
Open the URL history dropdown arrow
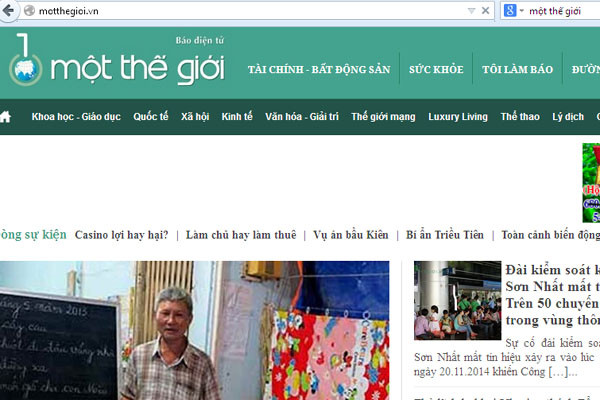[x=471, y=10]
